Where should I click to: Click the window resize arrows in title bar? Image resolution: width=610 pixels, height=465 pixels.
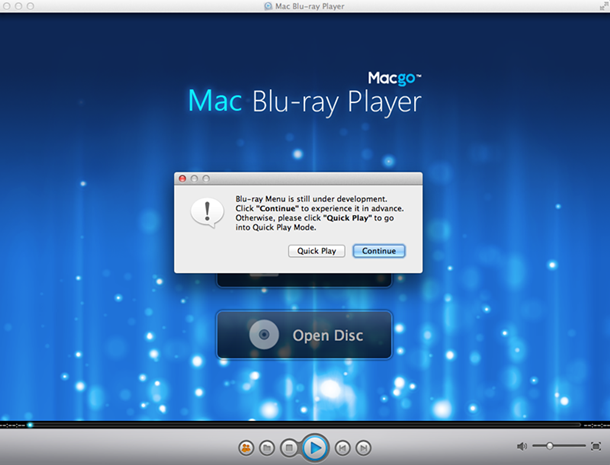point(604,6)
